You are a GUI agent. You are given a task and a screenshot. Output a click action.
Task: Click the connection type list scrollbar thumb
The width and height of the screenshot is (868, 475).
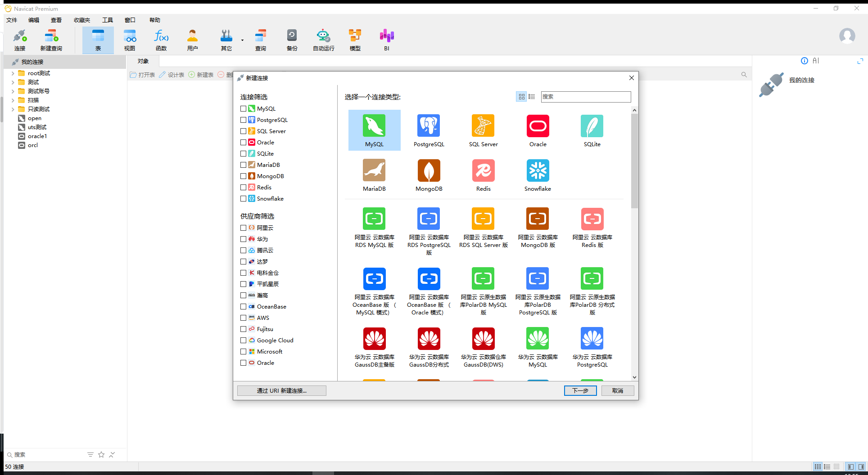pos(634,161)
